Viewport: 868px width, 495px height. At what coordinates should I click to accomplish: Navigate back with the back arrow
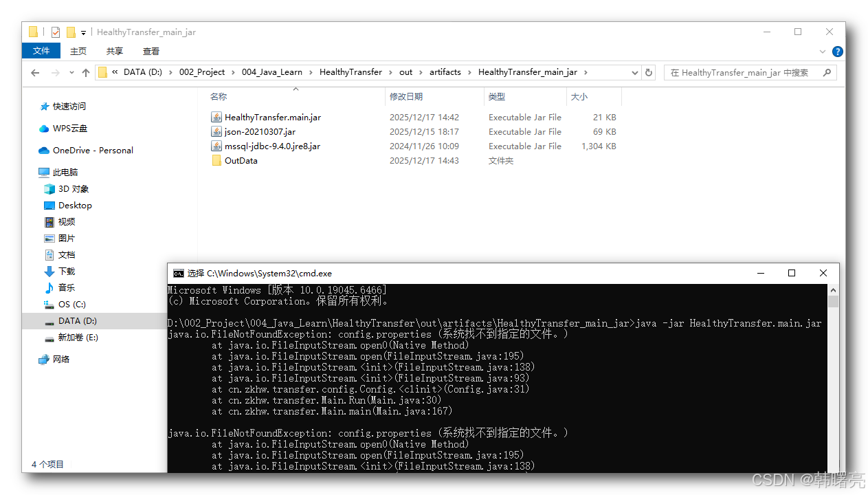coord(35,72)
